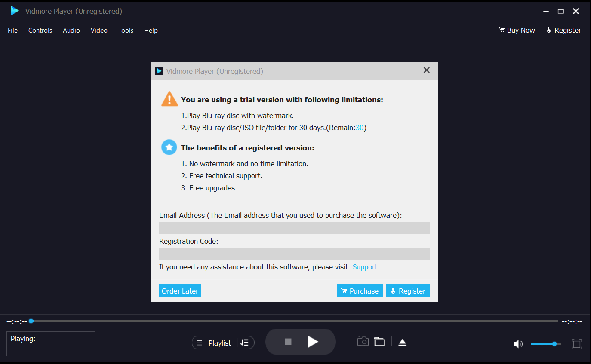Close the Vidmore Player main window

(x=576, y=11)
